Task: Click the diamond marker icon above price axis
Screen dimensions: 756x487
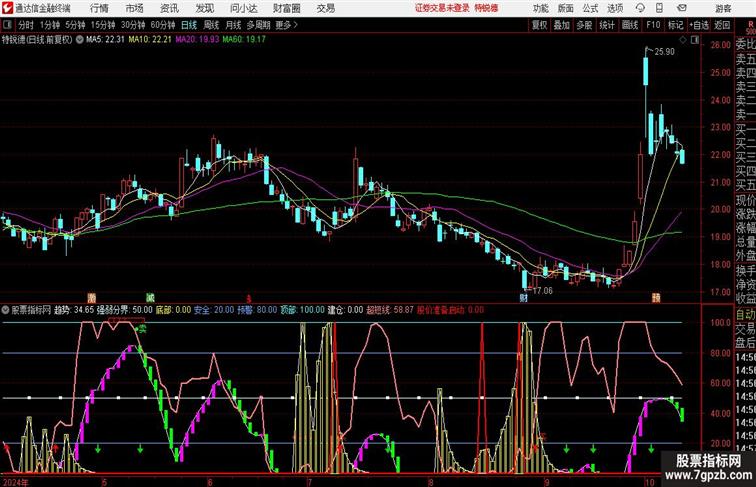Action: (x=683, y=41)
